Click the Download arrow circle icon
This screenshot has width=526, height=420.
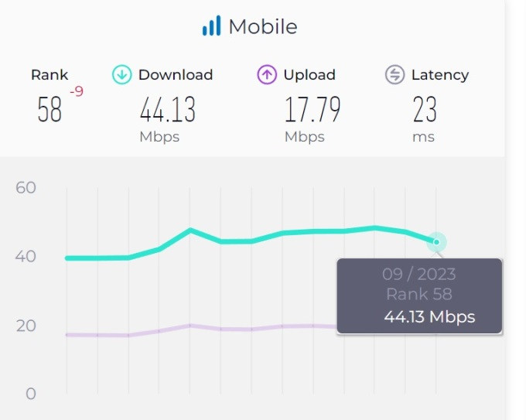pos(122,75)
